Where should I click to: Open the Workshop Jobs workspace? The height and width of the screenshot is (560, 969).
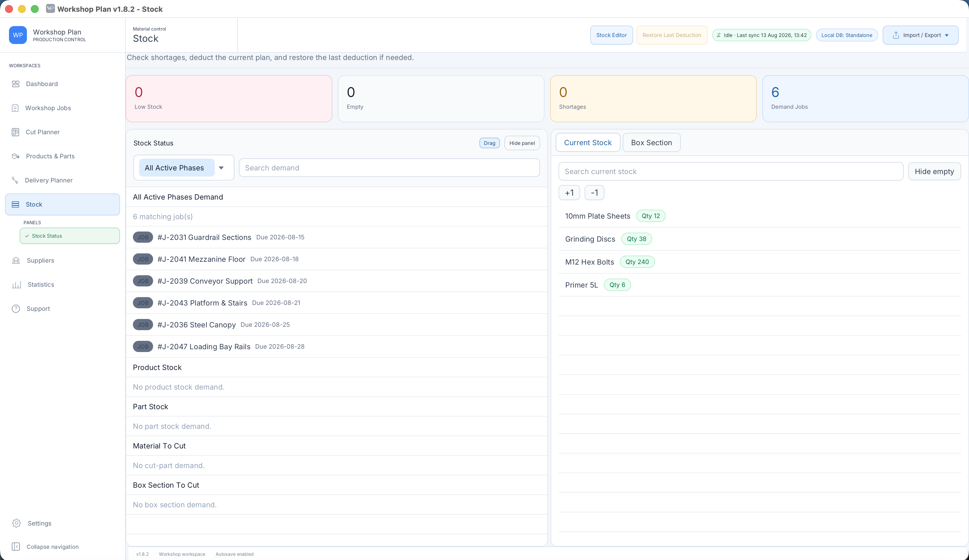(x=62, y=108)
